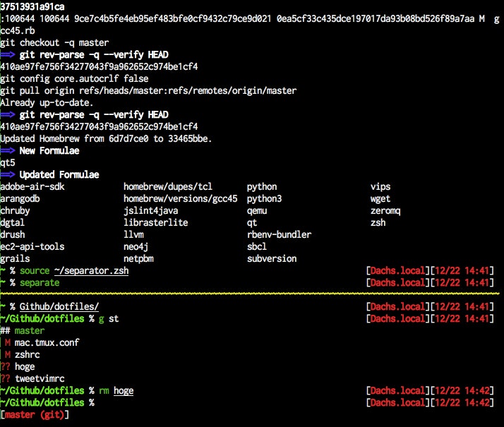Click the 'New Formulae' heading
504x427 pixels.
click(49, 151)
